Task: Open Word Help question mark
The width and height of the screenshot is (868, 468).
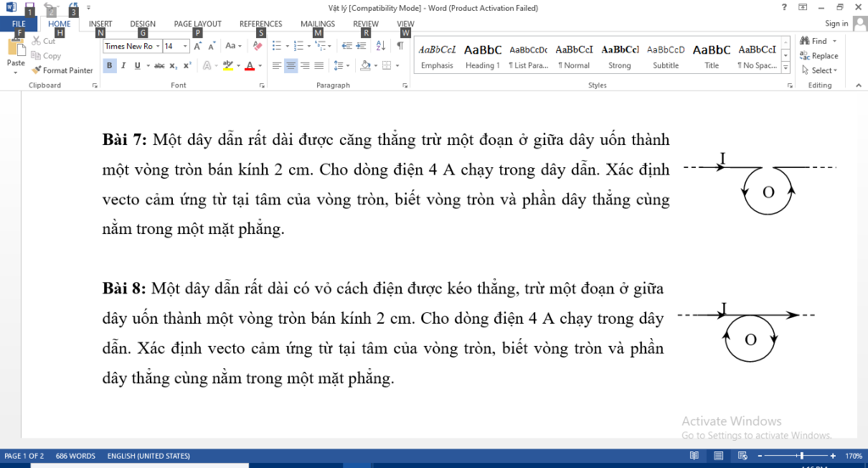Action: coord(784,7)
